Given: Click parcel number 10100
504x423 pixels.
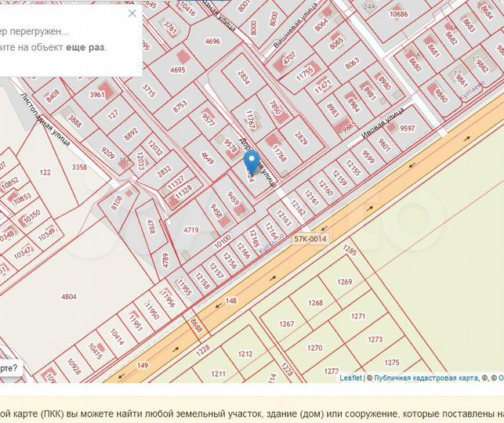Looking at the screenshot, I should [223, 242].
